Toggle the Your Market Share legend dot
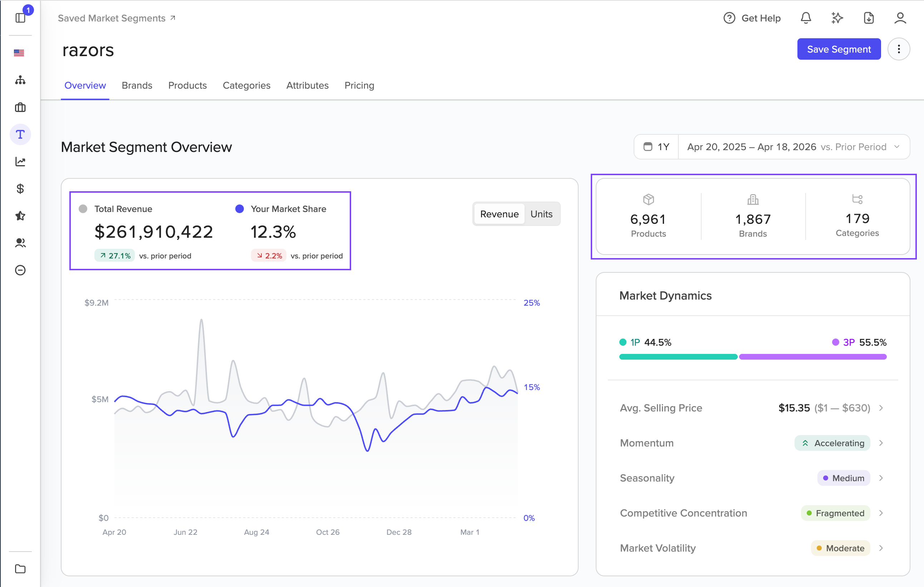This screenshot has width=924, height=587. click(x=240, y=209)
